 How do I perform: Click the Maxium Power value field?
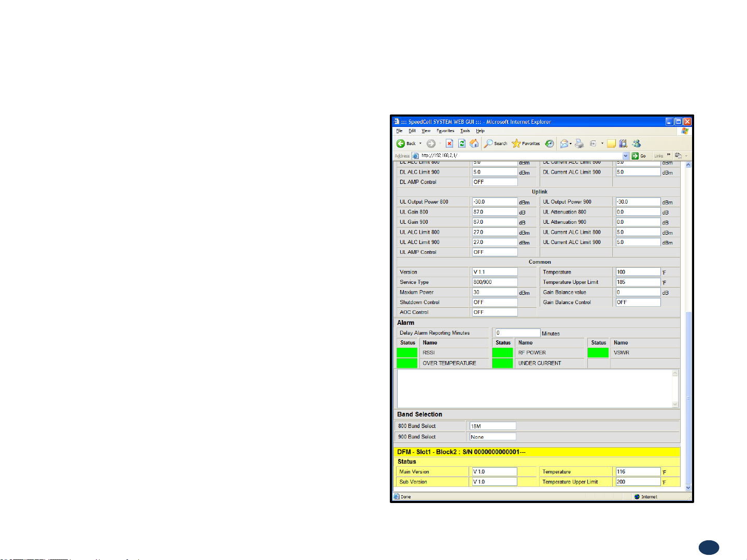[x=495, y=292]
